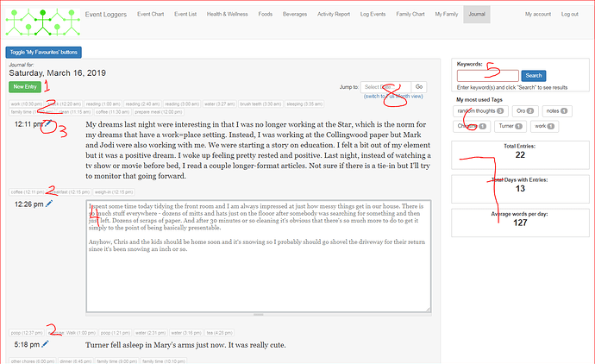The width and height of the screenshot is (595, 364).
Task: Click the blue Search button
Action: 534,76
